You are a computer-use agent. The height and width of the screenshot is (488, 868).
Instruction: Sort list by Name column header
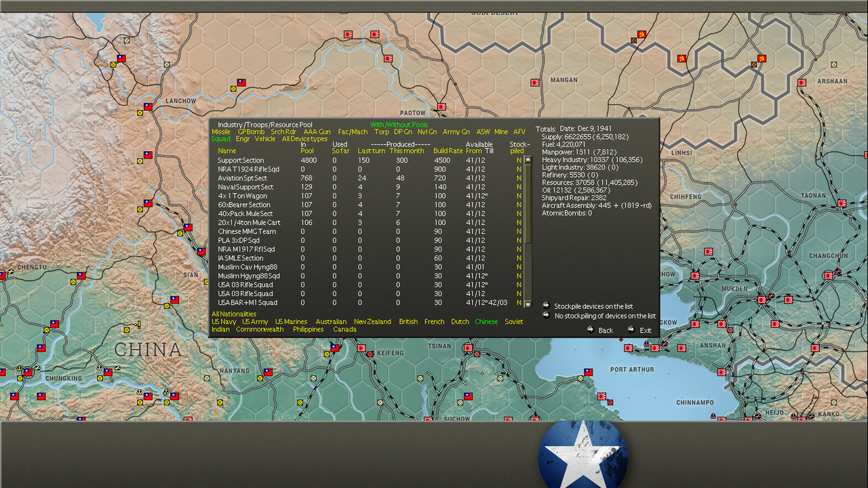227,150
